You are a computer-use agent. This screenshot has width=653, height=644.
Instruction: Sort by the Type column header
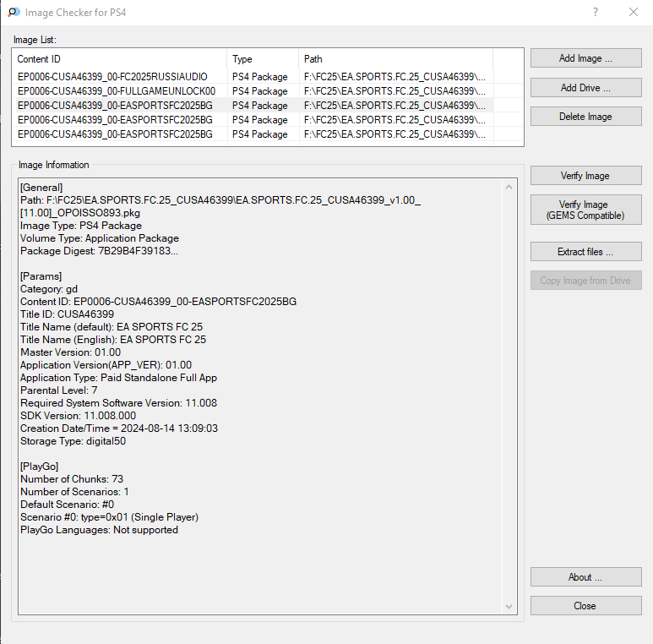263,59
